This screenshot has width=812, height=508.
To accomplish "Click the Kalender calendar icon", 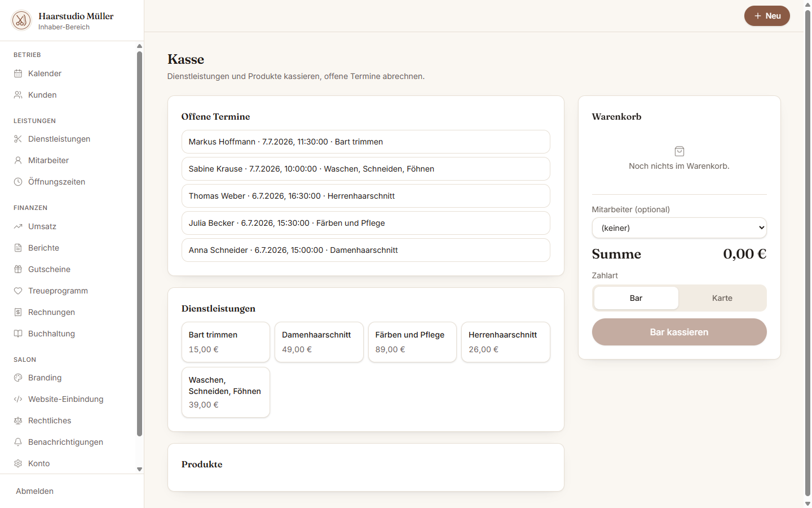I will point(18,73).
